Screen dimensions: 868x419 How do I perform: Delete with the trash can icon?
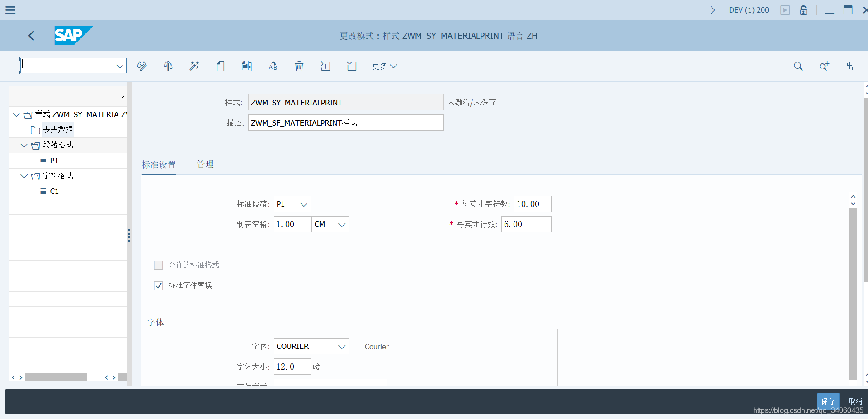click(299, 66)
